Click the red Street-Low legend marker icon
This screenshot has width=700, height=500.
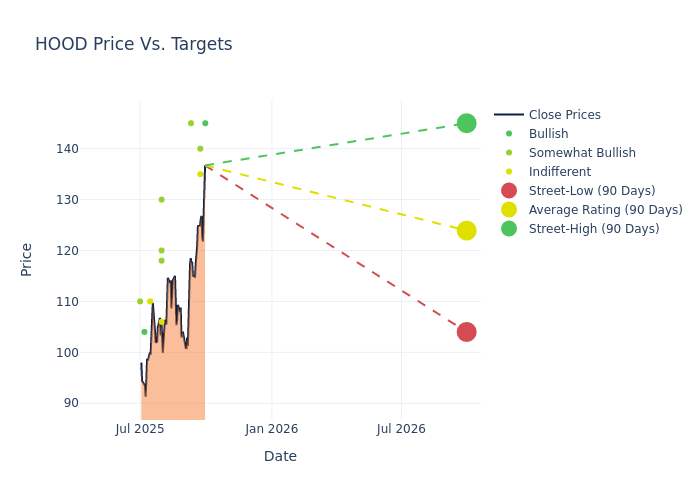pos(509,191)
